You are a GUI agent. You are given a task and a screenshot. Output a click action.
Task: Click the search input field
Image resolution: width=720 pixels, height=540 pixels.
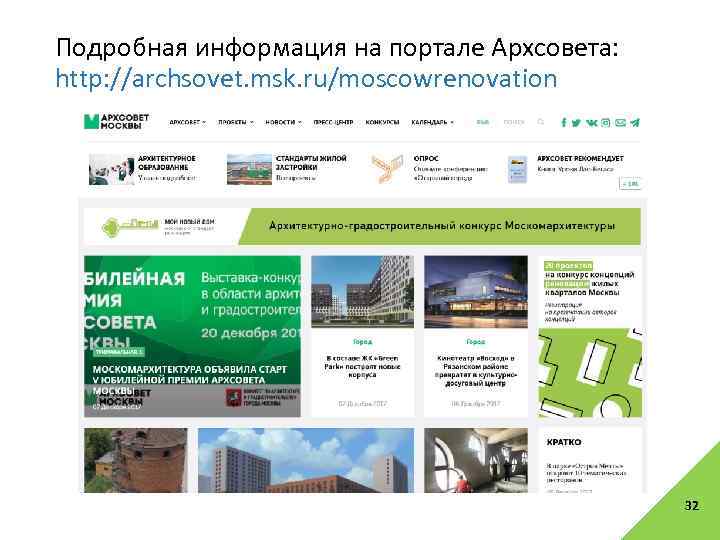514,122
